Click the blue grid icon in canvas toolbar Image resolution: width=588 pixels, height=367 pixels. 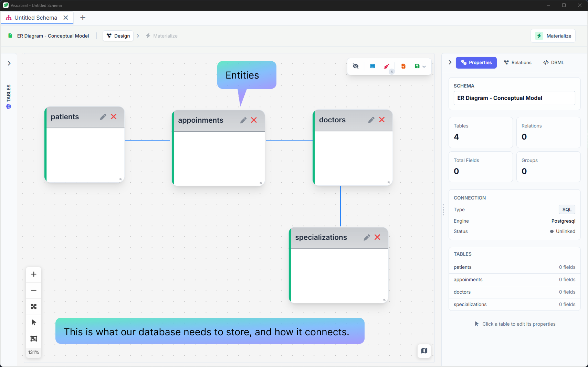click(x=372, y=66)
